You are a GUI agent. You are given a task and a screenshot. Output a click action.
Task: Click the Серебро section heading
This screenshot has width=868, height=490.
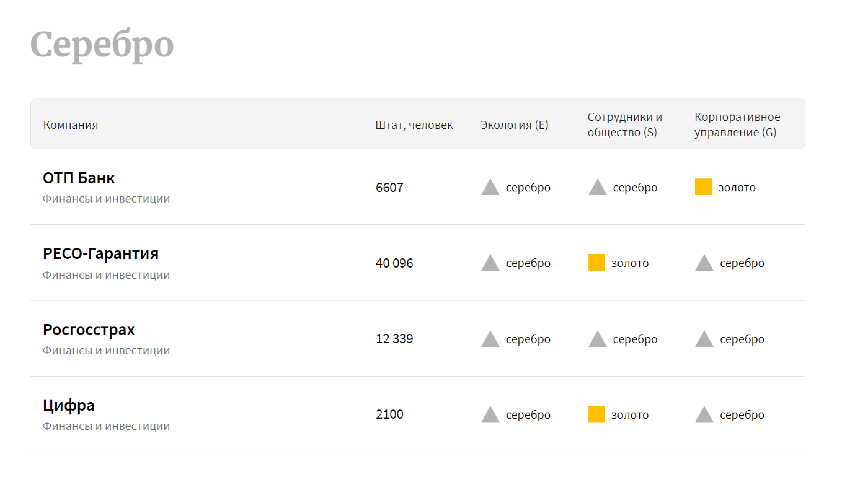point(102,45)
